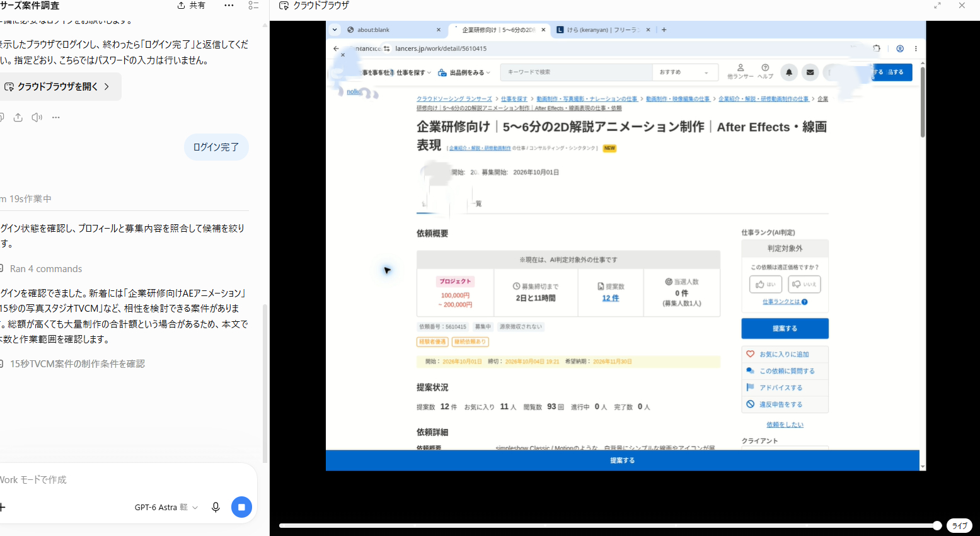Click the share icon below the message
Image resolution: width=980 pixels, height=536 pixels.
click(x=18, y=117)
